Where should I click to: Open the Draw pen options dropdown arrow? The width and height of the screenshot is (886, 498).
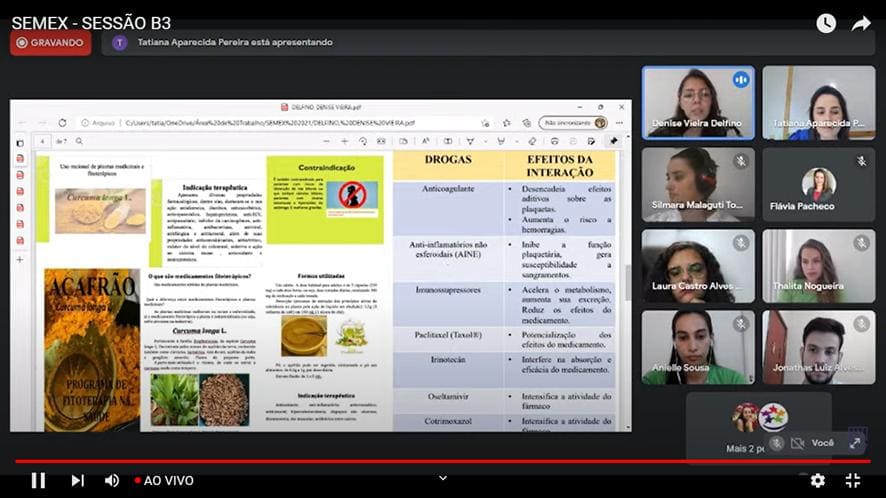[485, 141]
